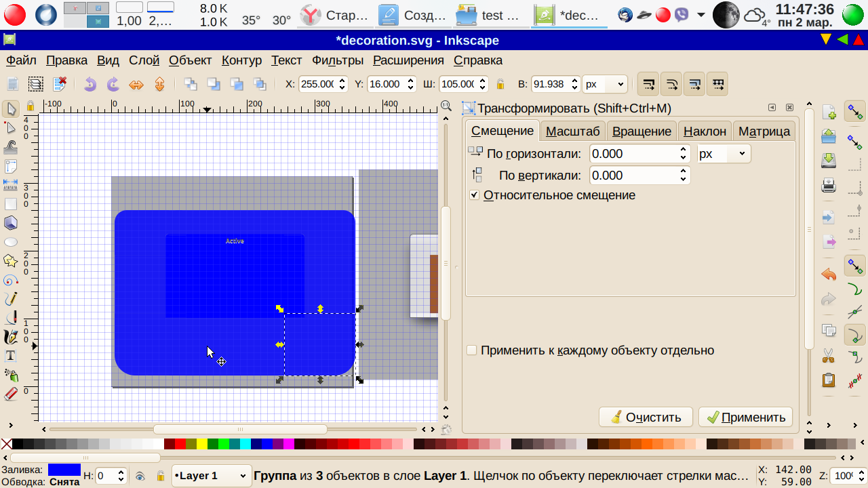This screenshot has width=868, height=488.
Task: Select the Rectangle tool
Action: pos(11,203)
